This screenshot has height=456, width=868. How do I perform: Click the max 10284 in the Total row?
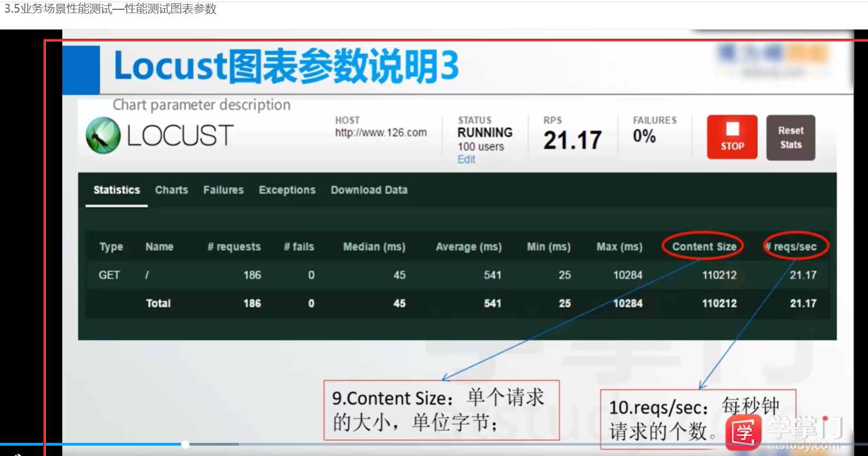click(627, 303)
